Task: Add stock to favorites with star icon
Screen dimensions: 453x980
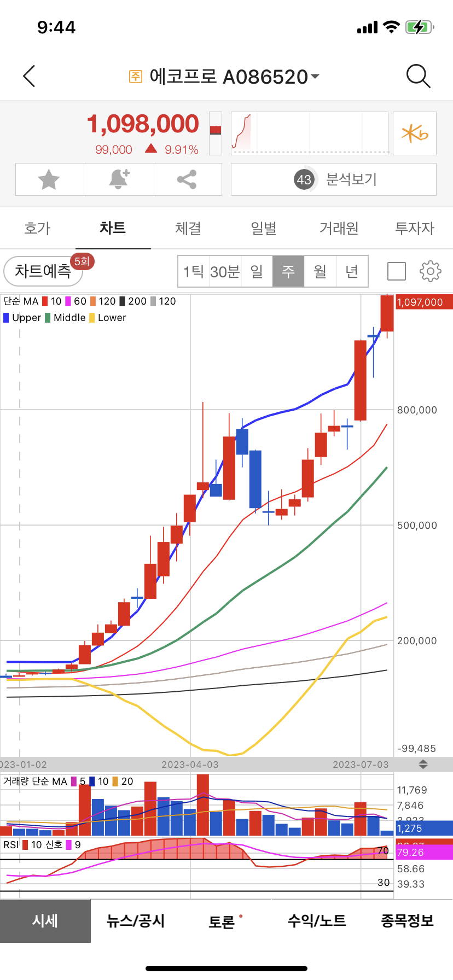Action: coord(49,179)
